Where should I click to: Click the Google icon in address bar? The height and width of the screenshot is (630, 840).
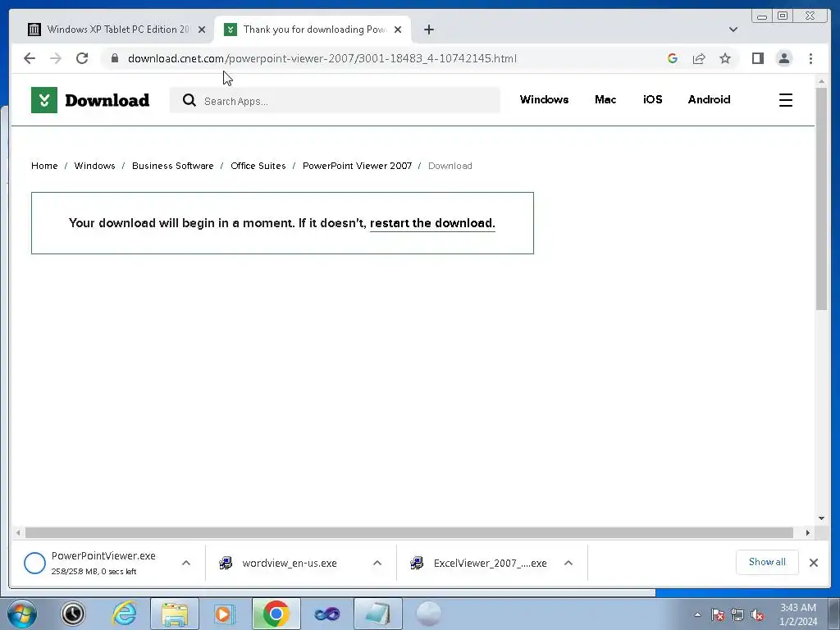[x=673, y=58]
